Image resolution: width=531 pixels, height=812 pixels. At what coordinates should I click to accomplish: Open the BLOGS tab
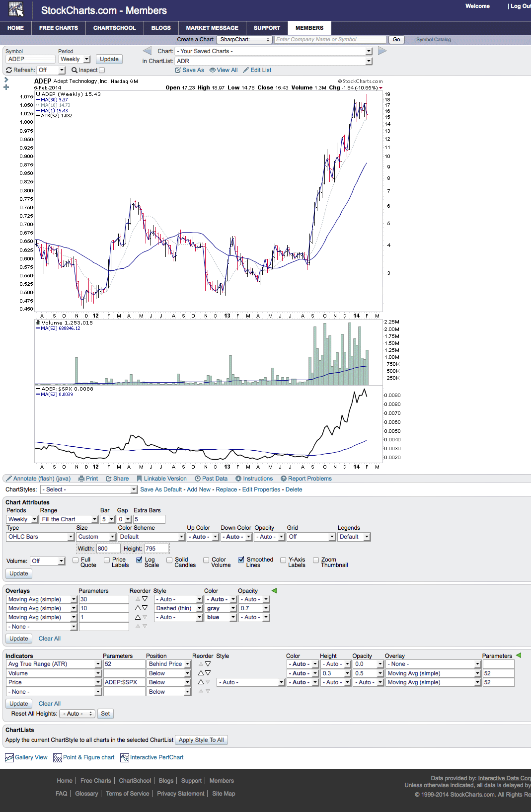pos(161,28)
